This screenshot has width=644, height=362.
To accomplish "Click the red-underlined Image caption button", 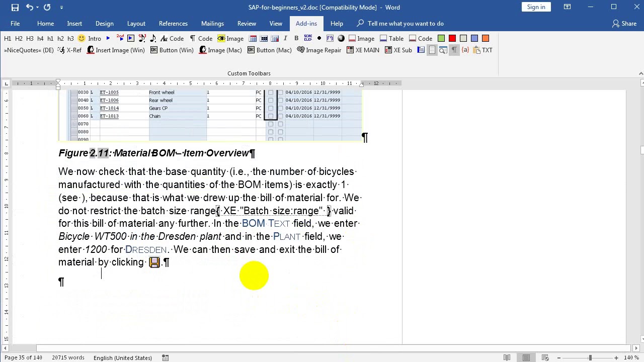I will pos(362,39).
